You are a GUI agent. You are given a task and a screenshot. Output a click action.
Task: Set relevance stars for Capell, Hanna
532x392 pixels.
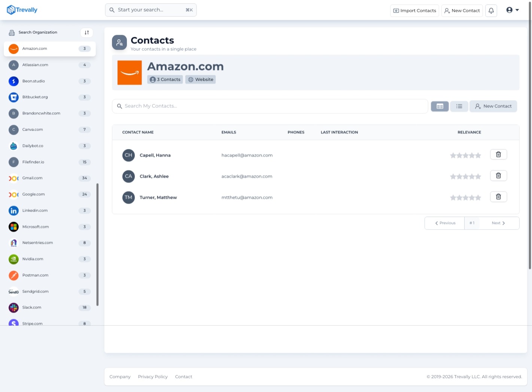point(465,155)
